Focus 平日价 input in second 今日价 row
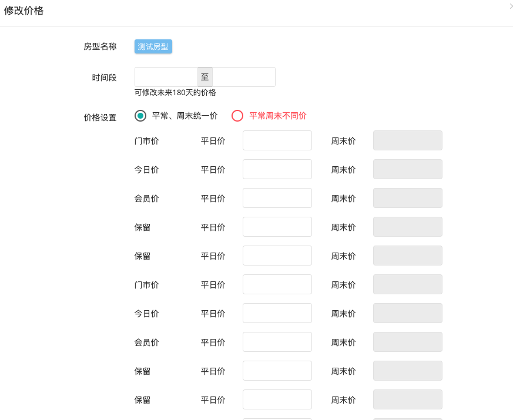Image resolution: width=513 pixels, height=420 pixels. pos(277,313)
